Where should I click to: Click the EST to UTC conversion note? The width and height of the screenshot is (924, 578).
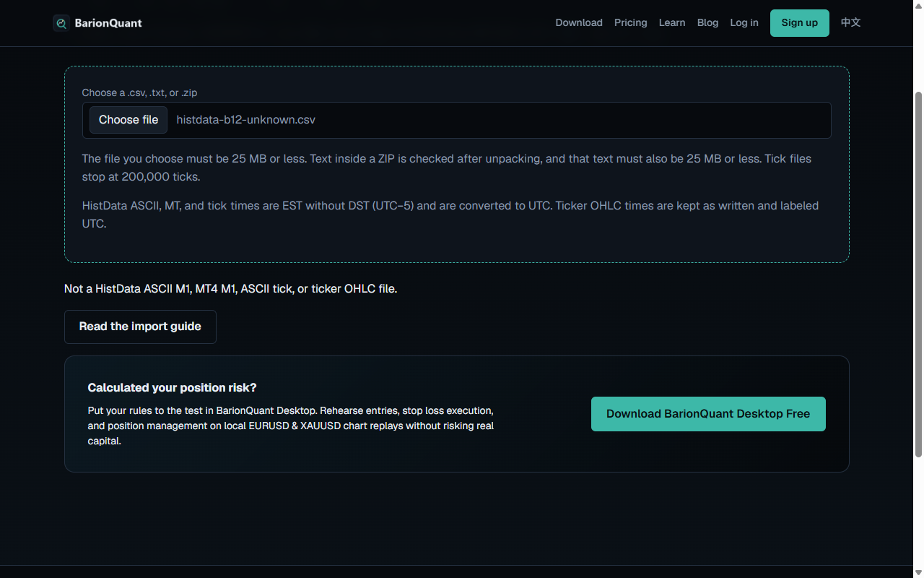[450, 215]
